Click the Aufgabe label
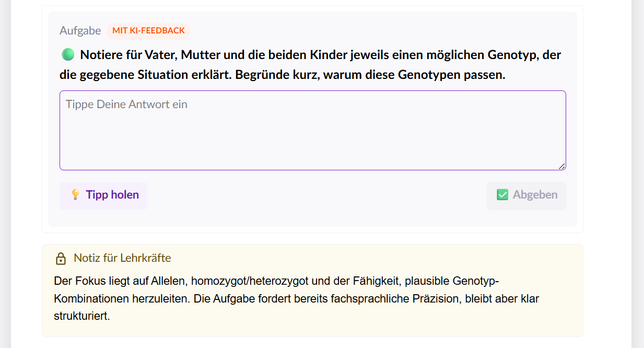 click(80, 31)
